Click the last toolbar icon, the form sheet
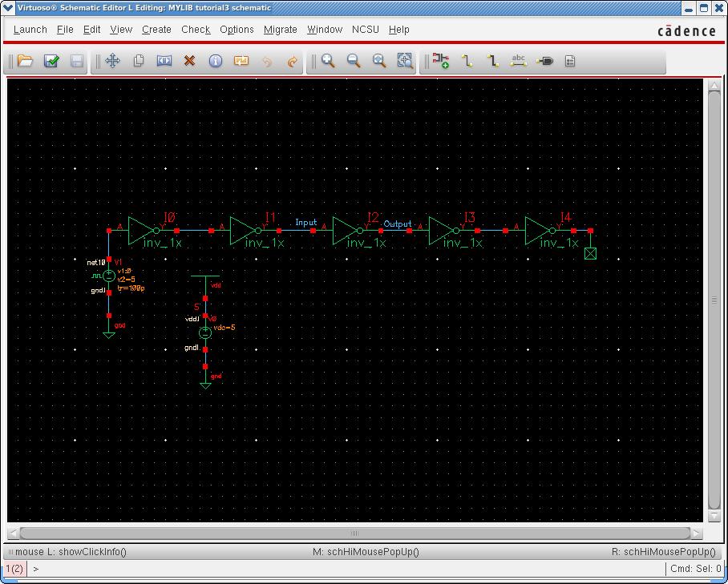Viewport: 728px width, 584px height. tap(570, 61)
